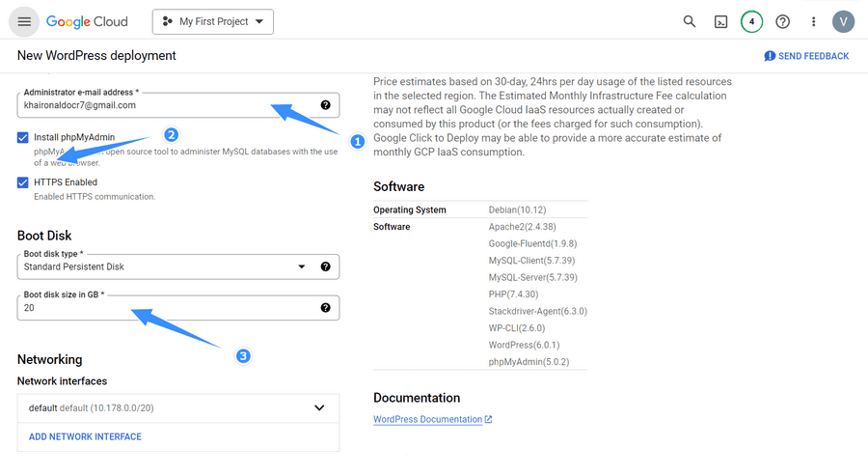The image size is (868, 475).
Task: Click the Network interfaces label
Action: [62, 381]
